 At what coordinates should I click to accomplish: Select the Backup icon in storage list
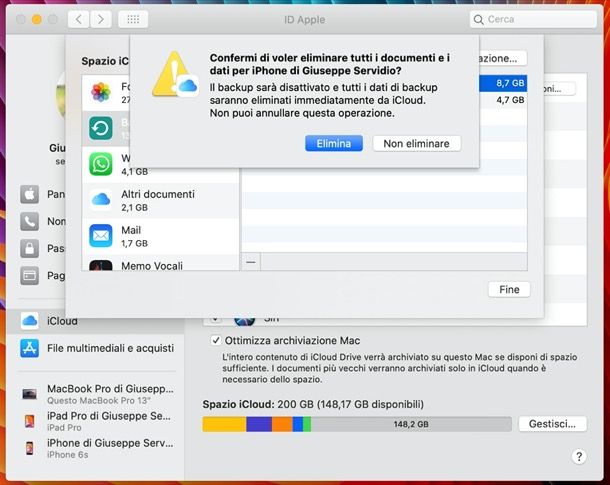point(101,128)
